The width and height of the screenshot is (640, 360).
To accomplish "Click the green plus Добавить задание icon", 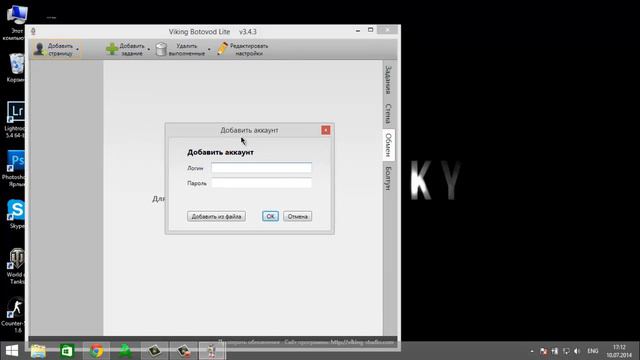I will click(x=112, y=49).
